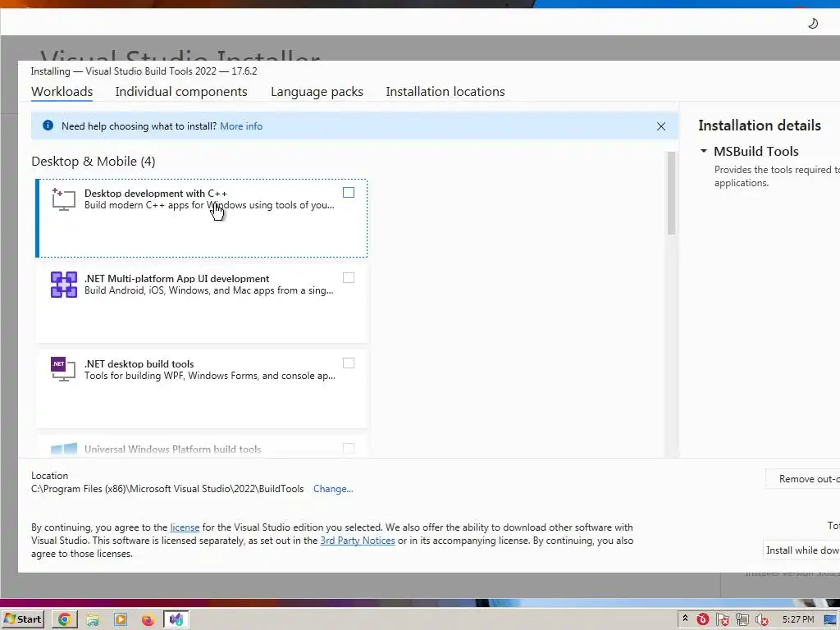The height and width of the screenshot is (630, 840).
Task: Click the network tray icon
Action: 742,620
